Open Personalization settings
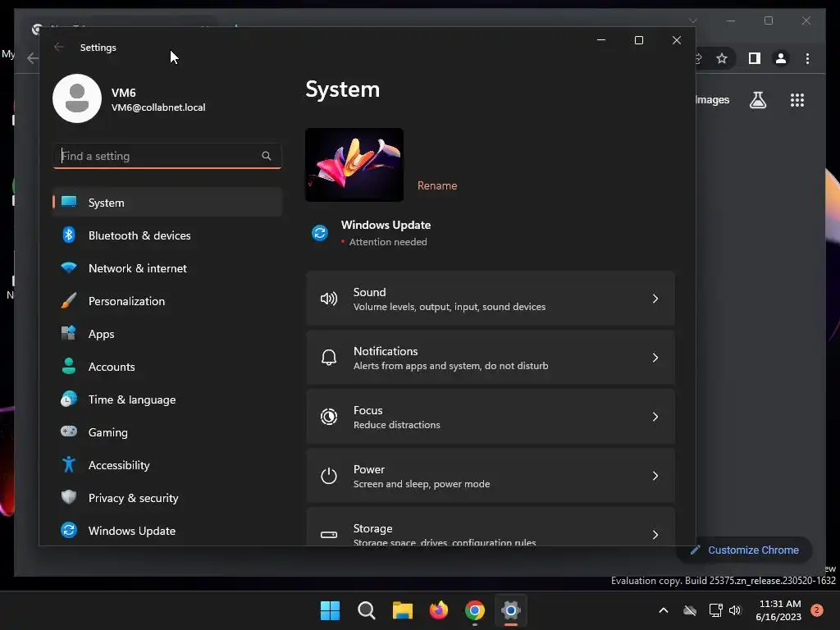Image resolution: width=840 pixels, height=630 pixels. pyautogui.click(x=167, y=300)
